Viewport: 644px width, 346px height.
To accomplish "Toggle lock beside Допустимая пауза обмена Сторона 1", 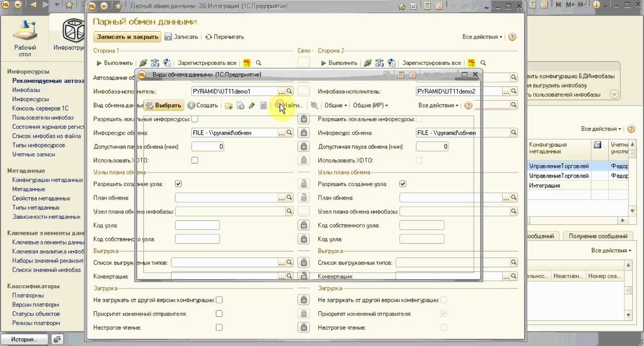I will tap(303, 146).
